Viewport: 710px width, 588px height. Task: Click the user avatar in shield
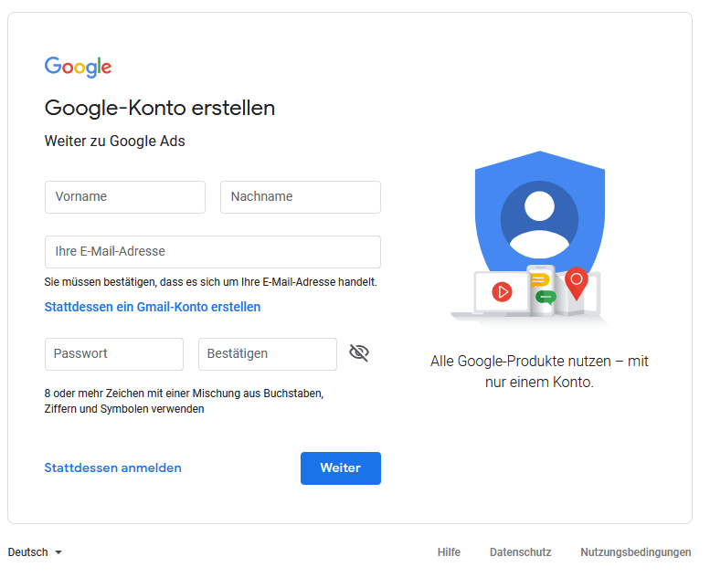[539, 218]
